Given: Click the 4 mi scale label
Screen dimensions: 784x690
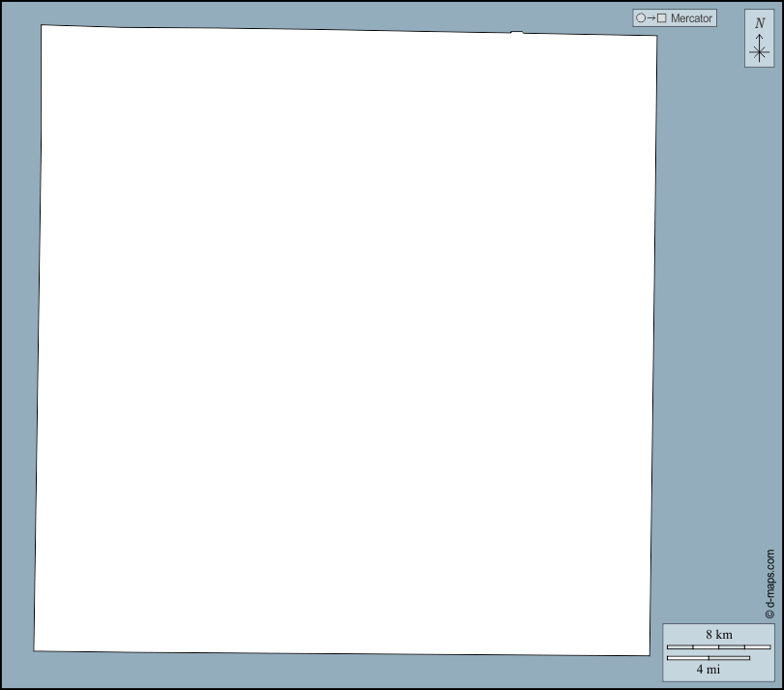Looking at the screenshot, I should click(x=708, y=669).
